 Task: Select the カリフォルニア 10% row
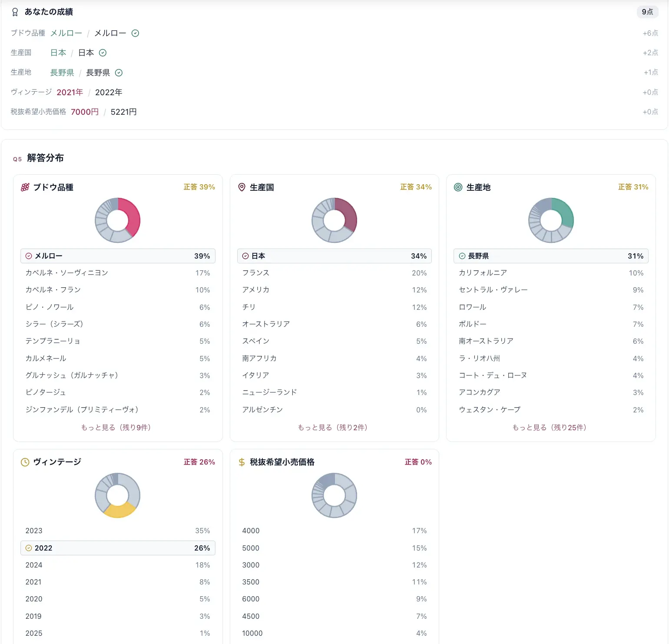[551, 273]
